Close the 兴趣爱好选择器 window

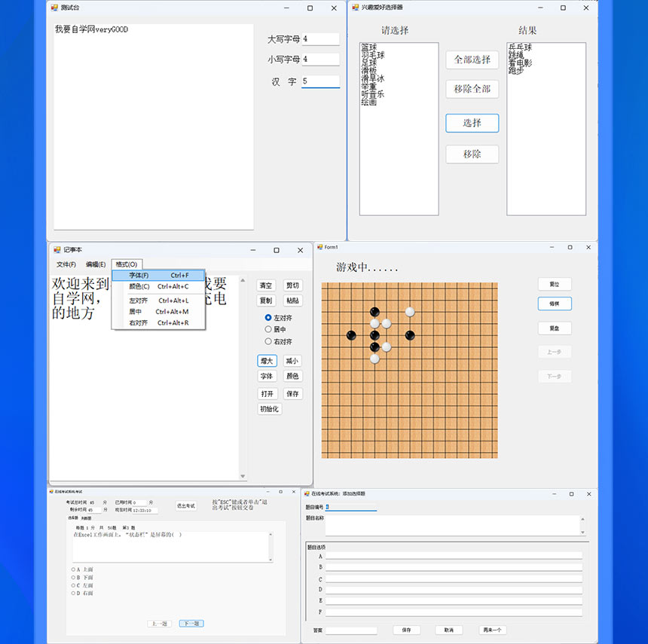[x=586, y=8]
